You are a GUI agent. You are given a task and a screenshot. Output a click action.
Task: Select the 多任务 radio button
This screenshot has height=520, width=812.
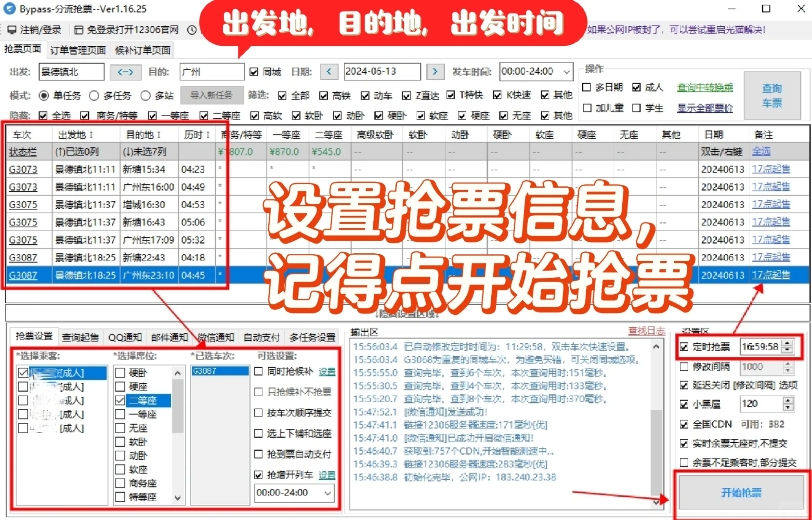[x=94, y=95]
